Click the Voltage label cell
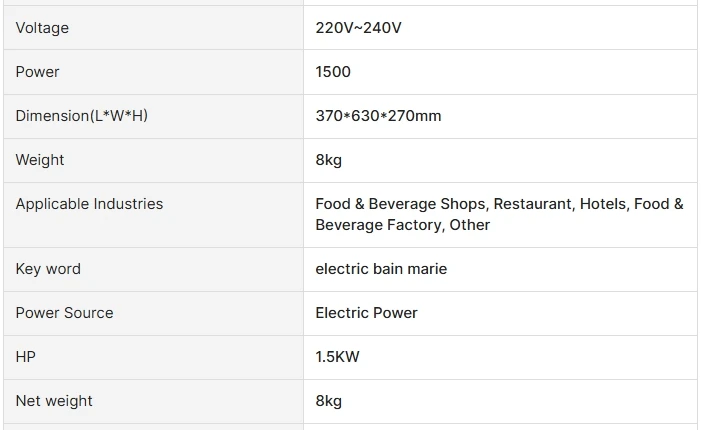This screenshot has width=701, height=430. tap(42, 28)
